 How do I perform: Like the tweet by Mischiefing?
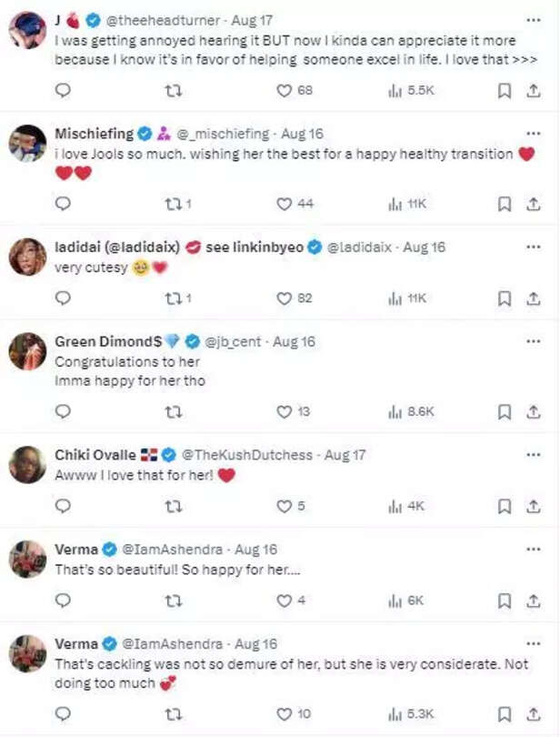pyautogui.click(x=286, y=204)
